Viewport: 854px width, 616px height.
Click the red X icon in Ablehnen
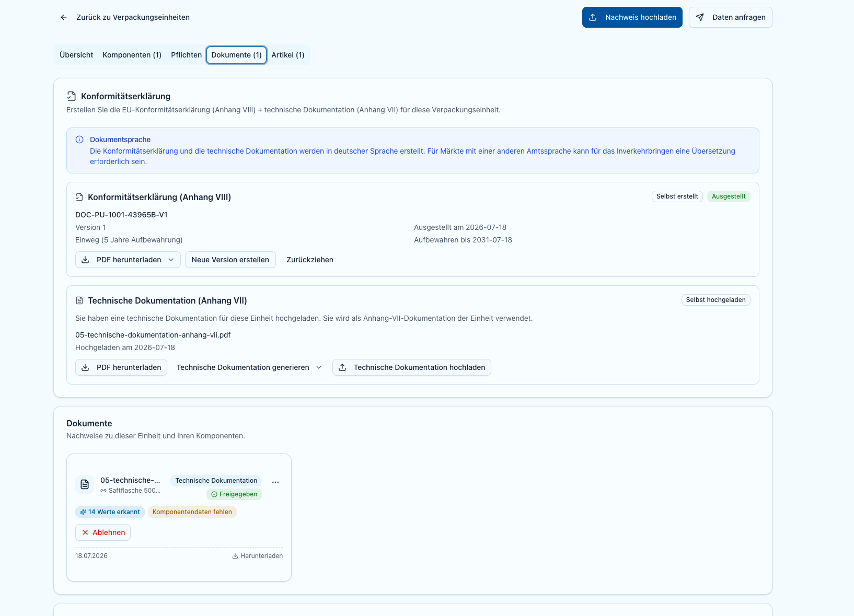point(85,532)
